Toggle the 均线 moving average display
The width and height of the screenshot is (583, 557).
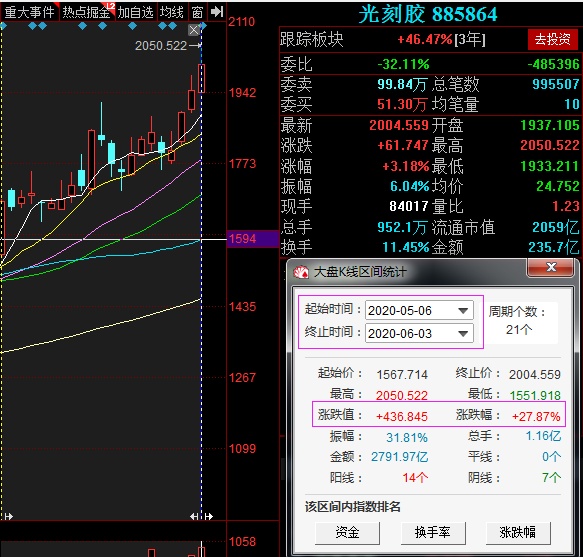coord(172,12)
